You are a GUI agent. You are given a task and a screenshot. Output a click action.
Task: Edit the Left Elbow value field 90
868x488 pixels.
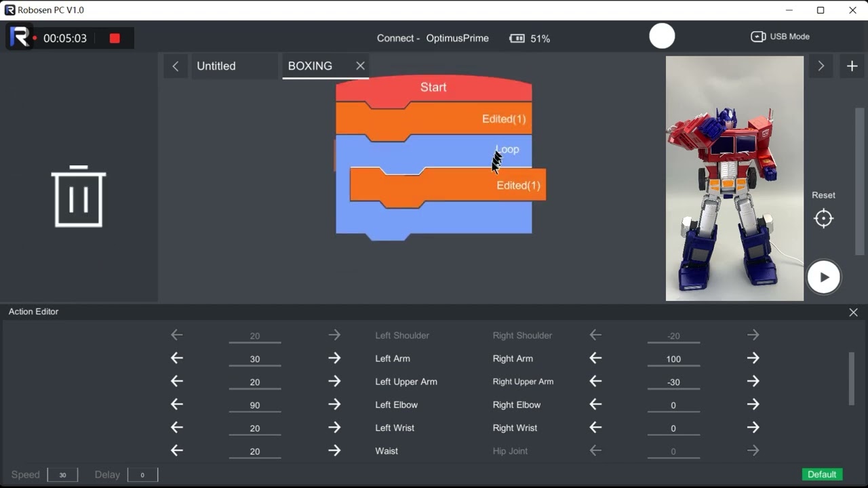click(x=255, y=405)
